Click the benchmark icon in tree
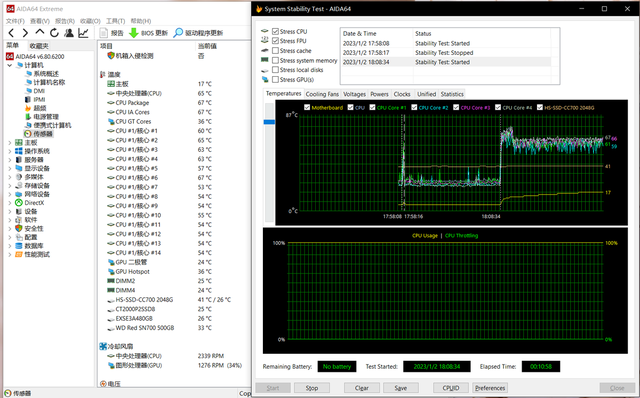 pos(19,254)
